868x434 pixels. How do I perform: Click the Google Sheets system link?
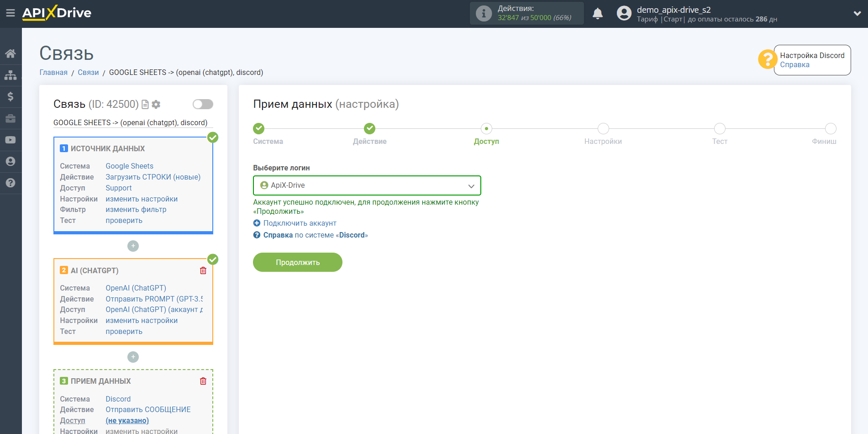click(x=129, y=166)
